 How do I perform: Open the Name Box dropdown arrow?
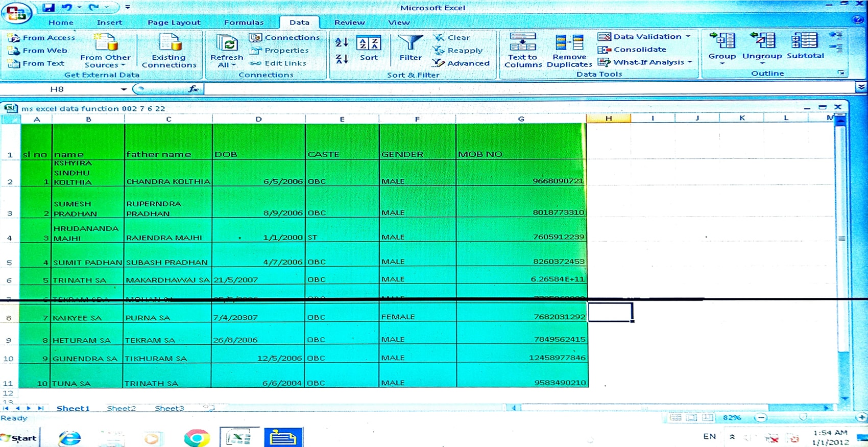click(x=124, y=89)
